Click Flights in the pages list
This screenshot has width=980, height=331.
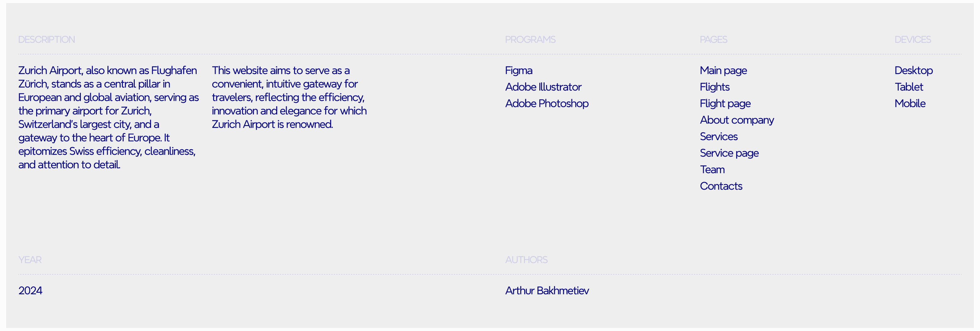pos(714,87)
